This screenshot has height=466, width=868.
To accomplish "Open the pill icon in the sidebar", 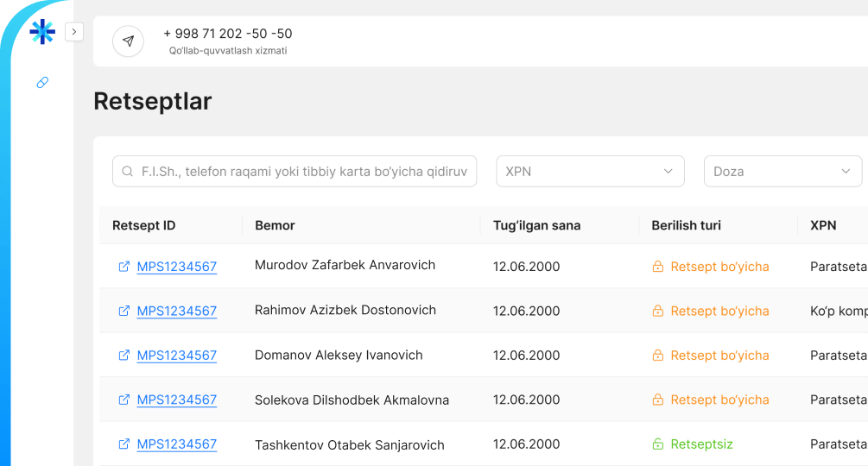I will [42, 83].
